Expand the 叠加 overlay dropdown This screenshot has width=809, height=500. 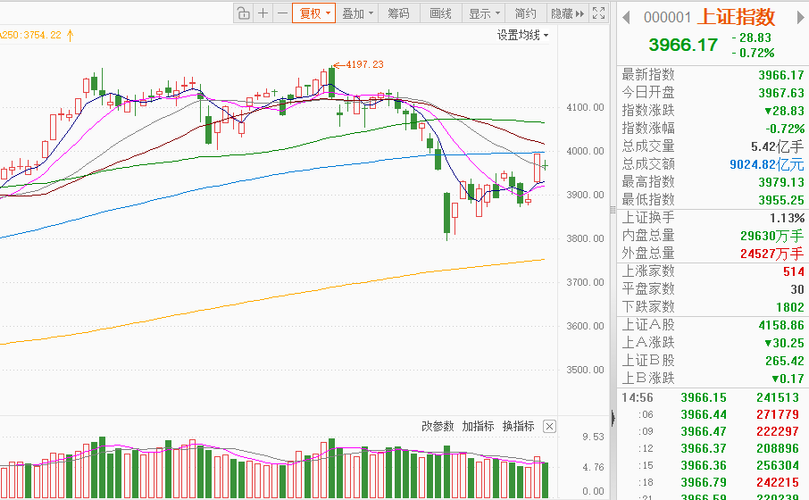(x=357, y=13)
